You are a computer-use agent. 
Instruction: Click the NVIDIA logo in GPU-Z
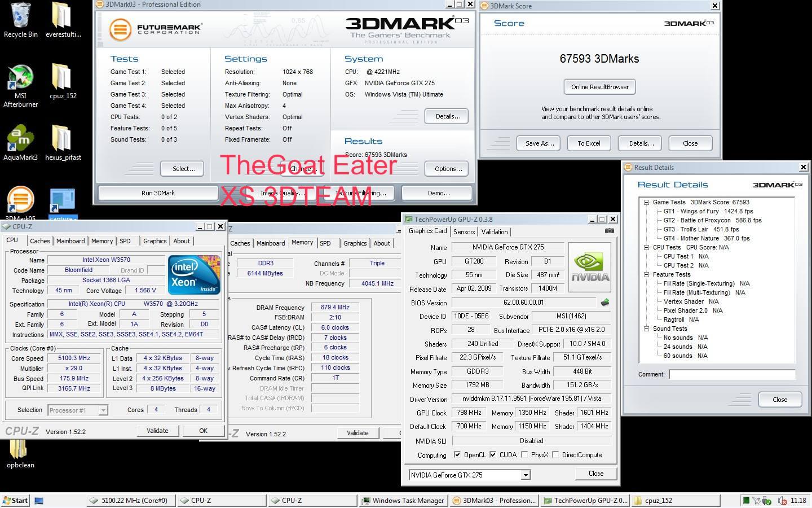[590, 267]
